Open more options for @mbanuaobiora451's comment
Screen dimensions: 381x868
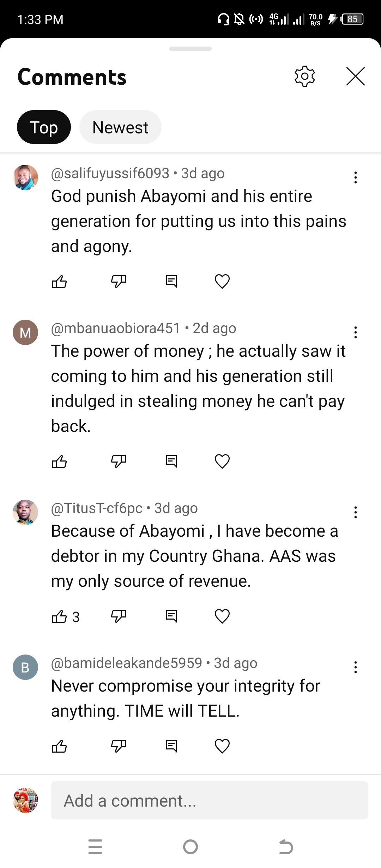[356, 332]
